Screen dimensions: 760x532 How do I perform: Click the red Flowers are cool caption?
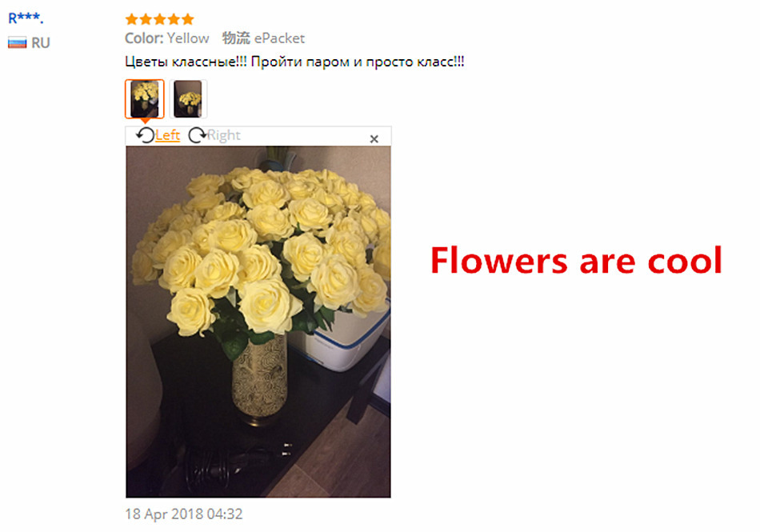pos(576,261)
